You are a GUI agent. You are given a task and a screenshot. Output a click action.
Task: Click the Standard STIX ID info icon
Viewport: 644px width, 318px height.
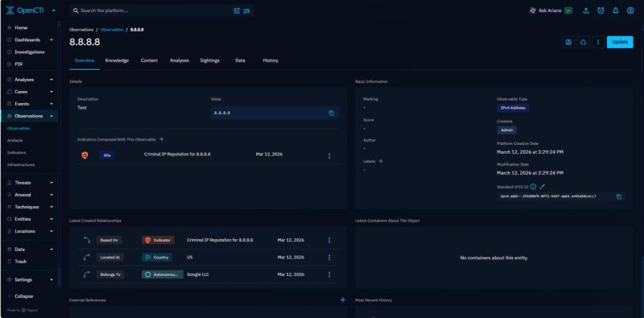click(533, 187)
